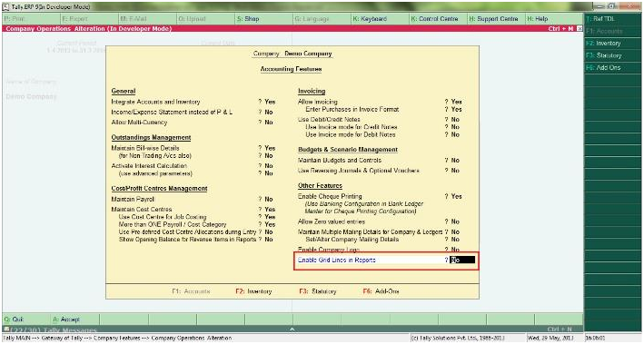Click the Tally ERP 9 title bar icon
The height and width of the screenshot is (344, 644).
click(6, 6)
